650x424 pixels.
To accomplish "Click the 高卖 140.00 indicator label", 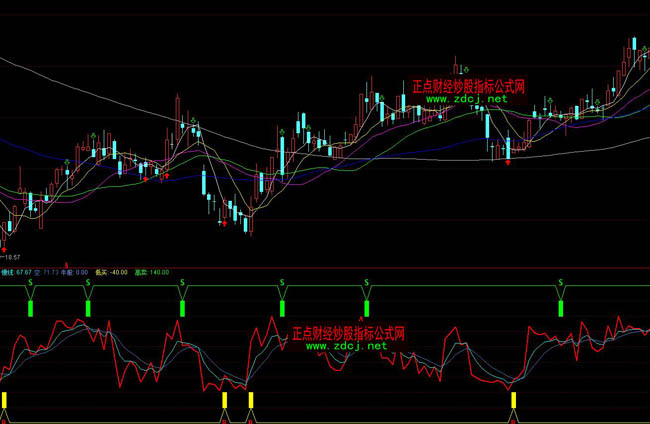I will (x=152, y=271).
